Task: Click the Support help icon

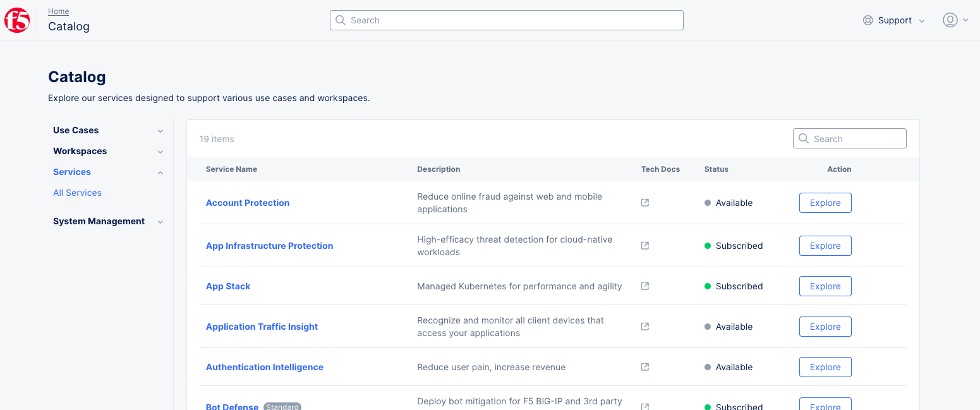Action: (x=868, y=20)
